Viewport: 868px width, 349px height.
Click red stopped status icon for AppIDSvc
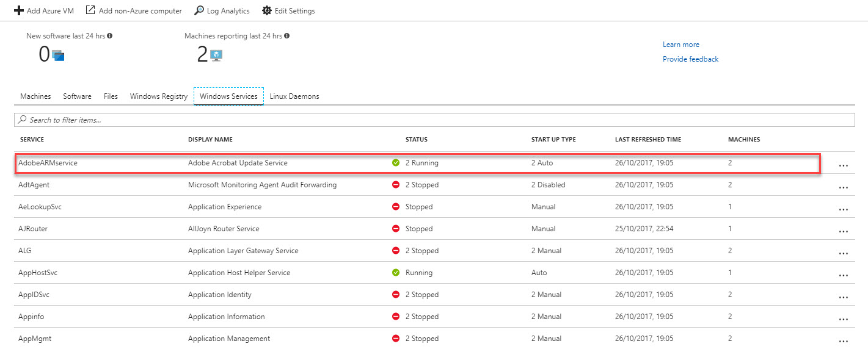coord(396,295)
